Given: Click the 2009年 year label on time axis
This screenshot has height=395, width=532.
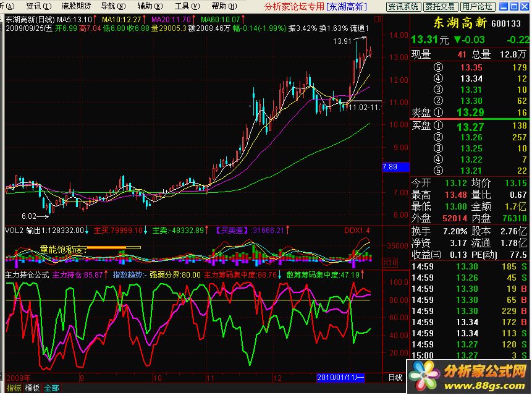Looking at the screenshot, I should pos(19,378).
